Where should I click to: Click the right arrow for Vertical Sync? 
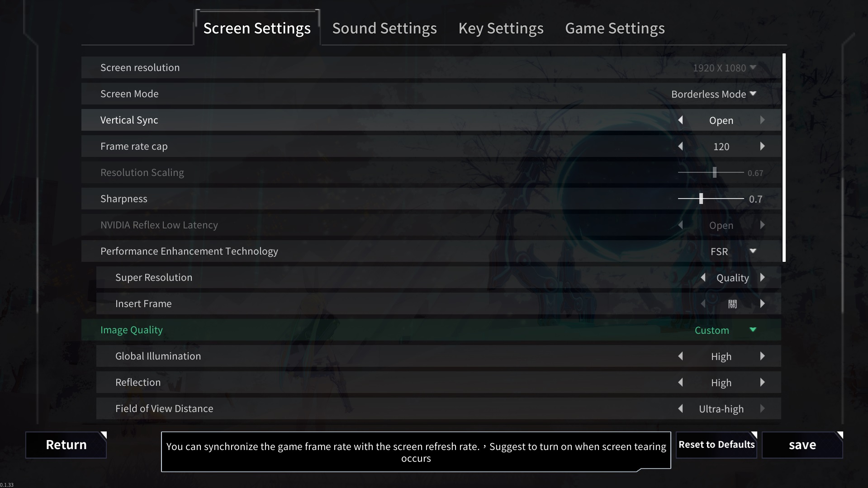pos(763,120)
